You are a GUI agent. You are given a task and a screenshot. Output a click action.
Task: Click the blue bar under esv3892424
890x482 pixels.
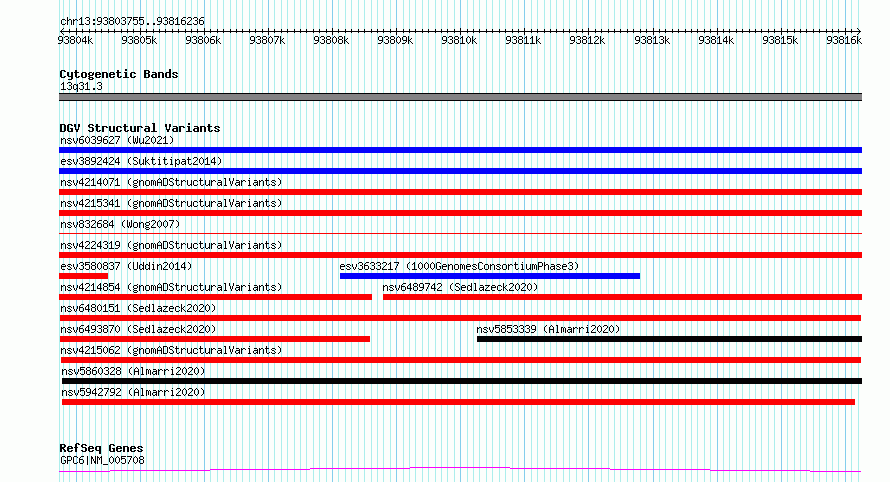tap(460, 171)
